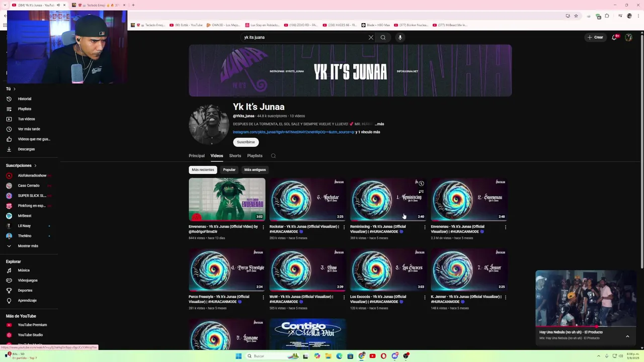The width and height of the screenshot is (644, 362).
Task: Open Windows Start menu
Action: 238,356
